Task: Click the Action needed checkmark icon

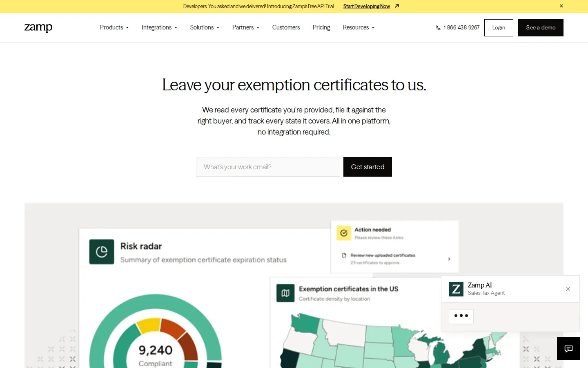Action: (x=344, y=233)
